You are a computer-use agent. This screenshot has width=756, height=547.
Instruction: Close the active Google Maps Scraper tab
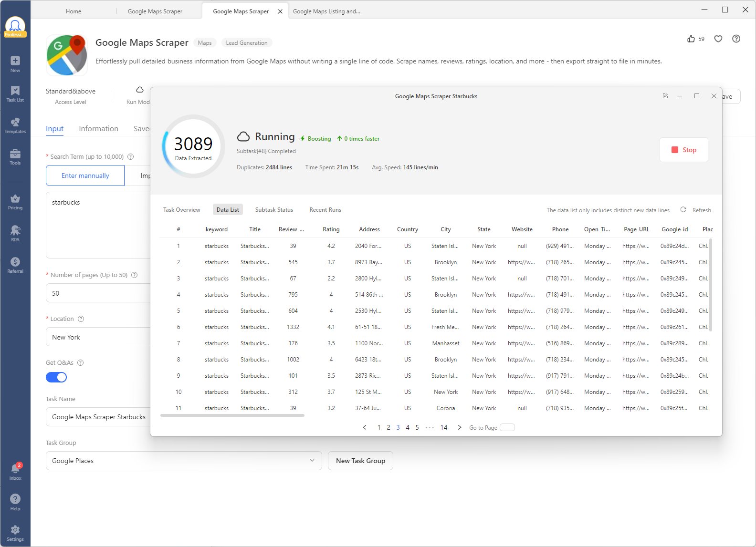coord(280,11)
